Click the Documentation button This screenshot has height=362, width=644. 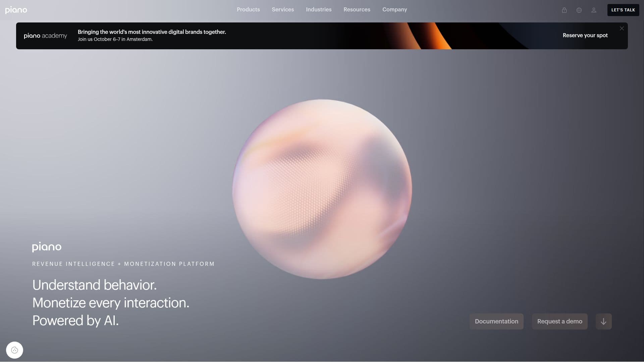496,321
